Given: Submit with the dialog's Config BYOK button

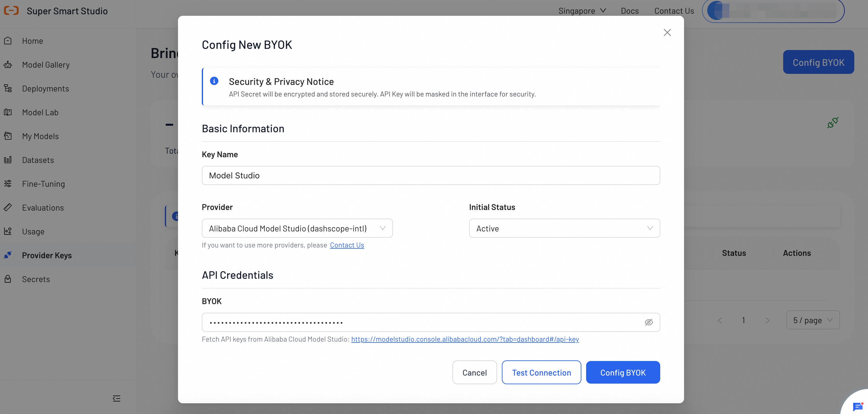Looking at the screenshot, I should [x=623, y=372].
